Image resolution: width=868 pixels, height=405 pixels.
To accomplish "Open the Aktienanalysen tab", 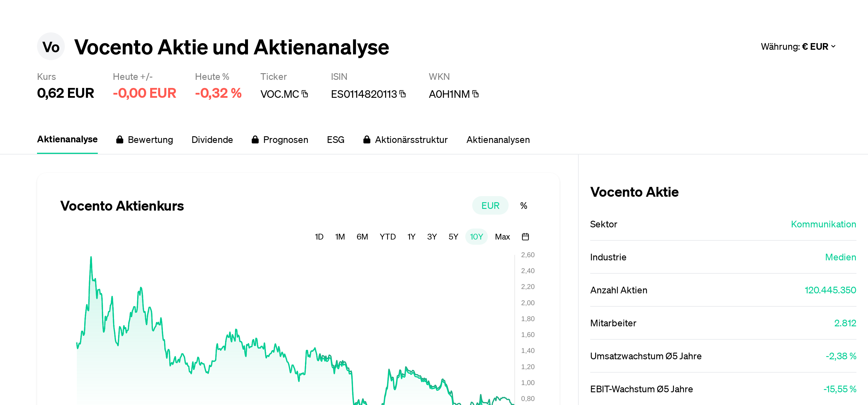I will pyautogui.click(x=498, y=139).
